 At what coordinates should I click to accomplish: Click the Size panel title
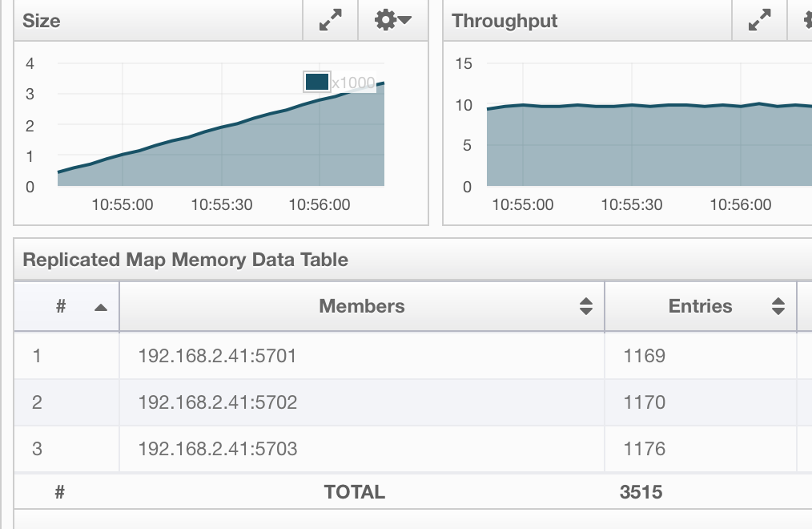pos(42,21)
